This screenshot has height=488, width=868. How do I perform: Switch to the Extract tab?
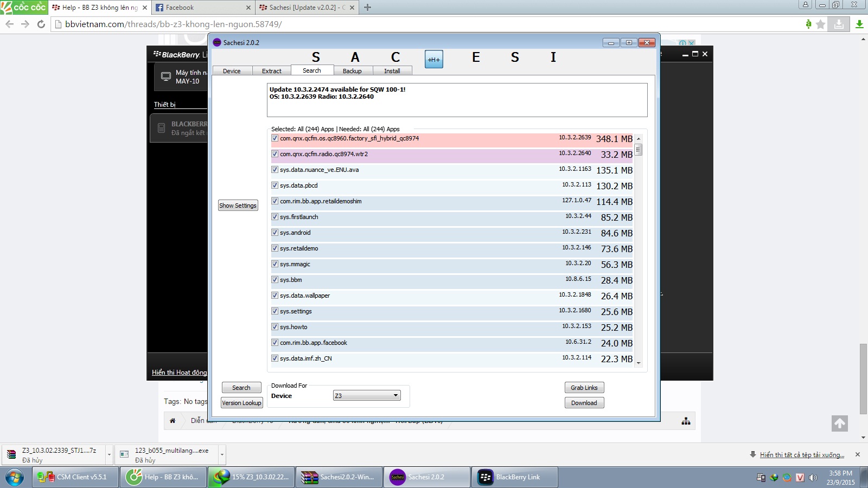pos(272,71)
